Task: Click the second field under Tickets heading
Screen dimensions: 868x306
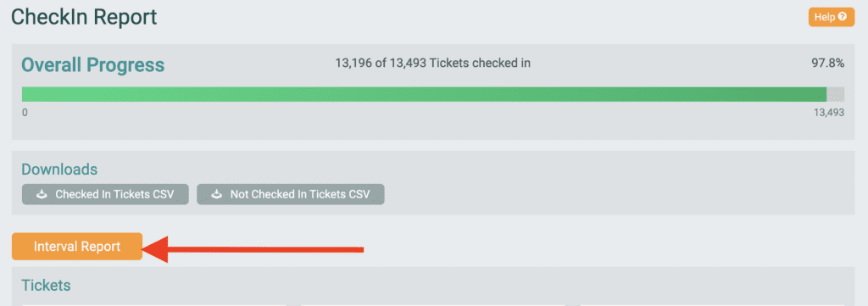Action: [433, 303]
